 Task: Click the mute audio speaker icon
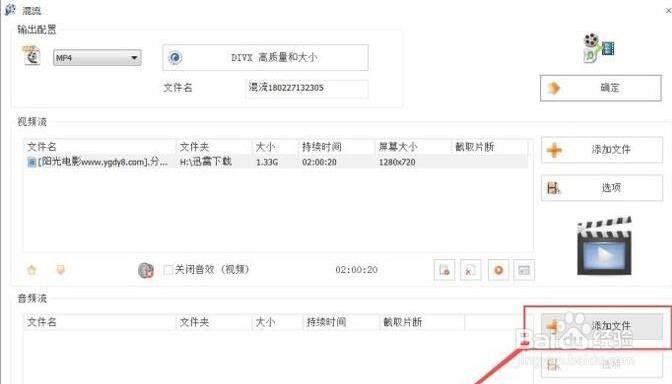[146, 270]
